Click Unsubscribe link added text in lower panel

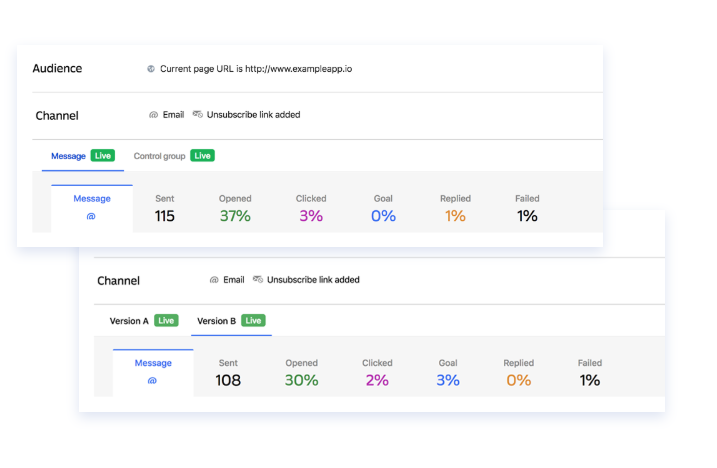313,280
